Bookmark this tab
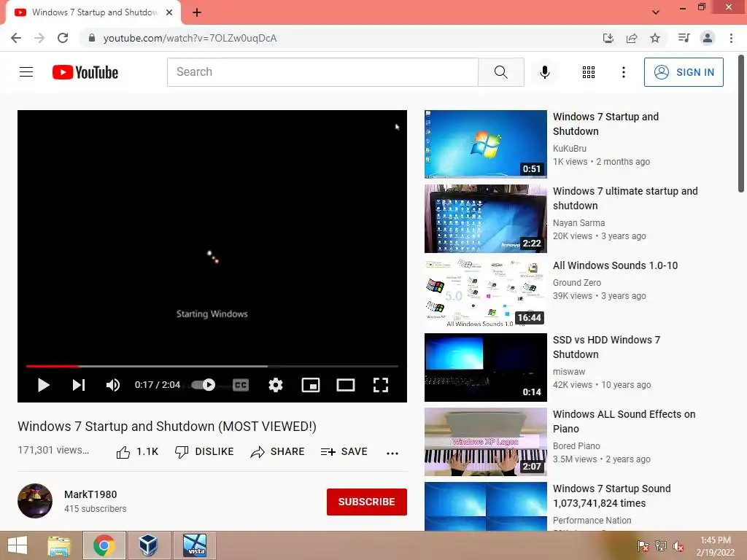 [655, 38]
